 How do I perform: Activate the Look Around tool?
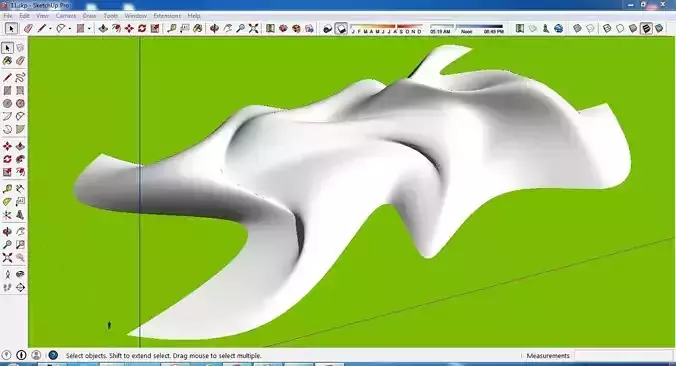coord(20,274)
